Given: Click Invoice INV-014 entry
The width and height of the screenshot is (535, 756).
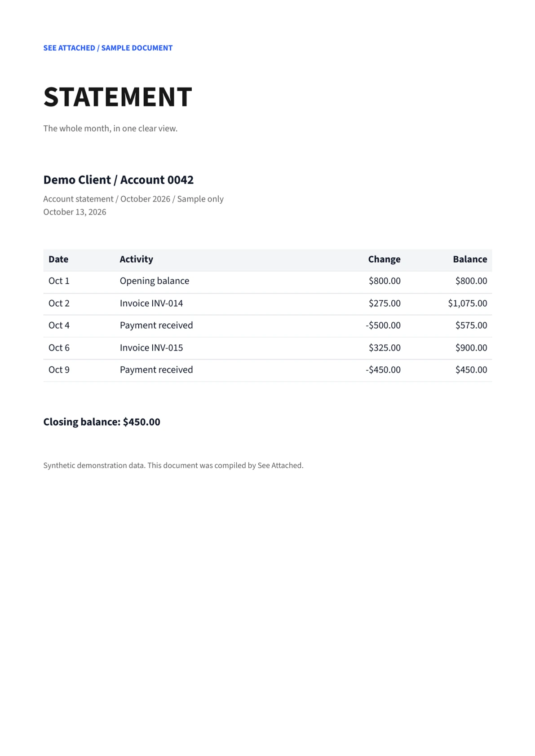Looking at the screenshot, I should point(151,303).
